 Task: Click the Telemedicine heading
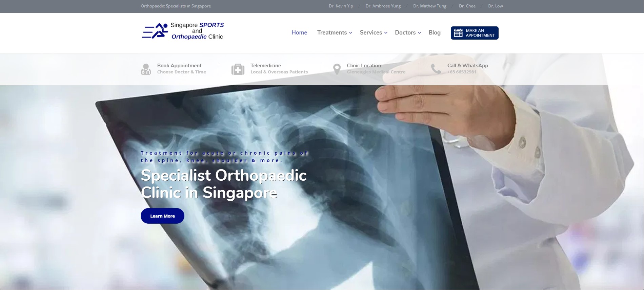point(266,66)
